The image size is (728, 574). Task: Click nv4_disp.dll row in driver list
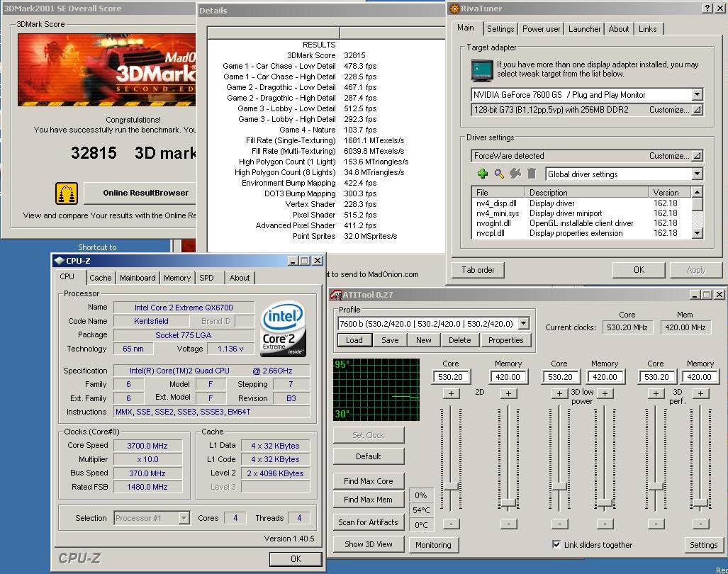(x=581, y=203)
